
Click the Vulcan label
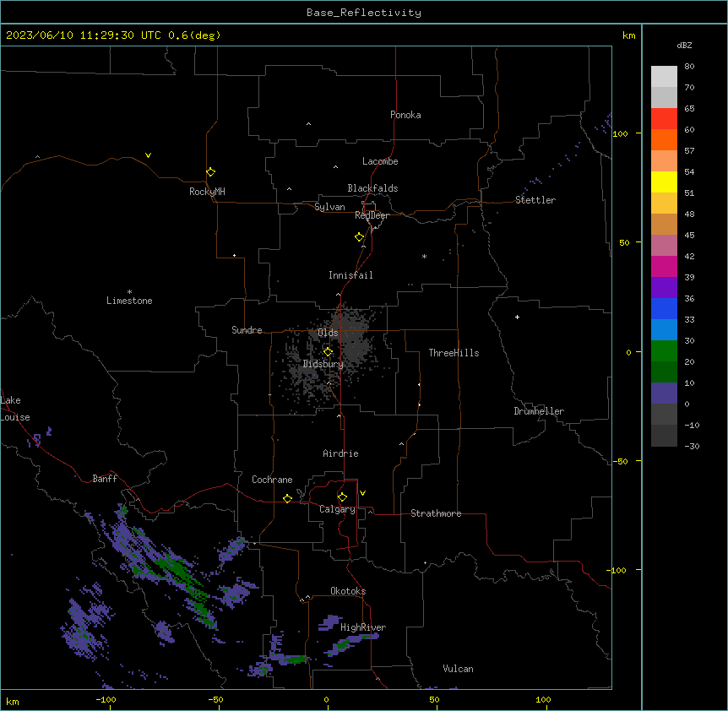point(458,669)
